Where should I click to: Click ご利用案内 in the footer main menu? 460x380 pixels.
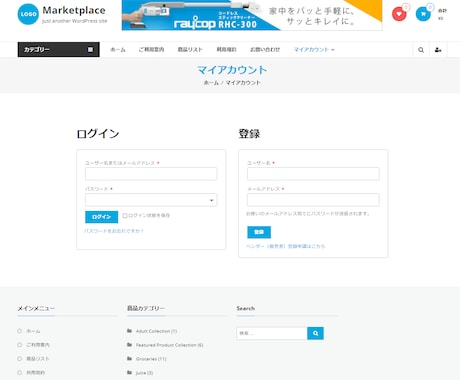pos(38,345)
